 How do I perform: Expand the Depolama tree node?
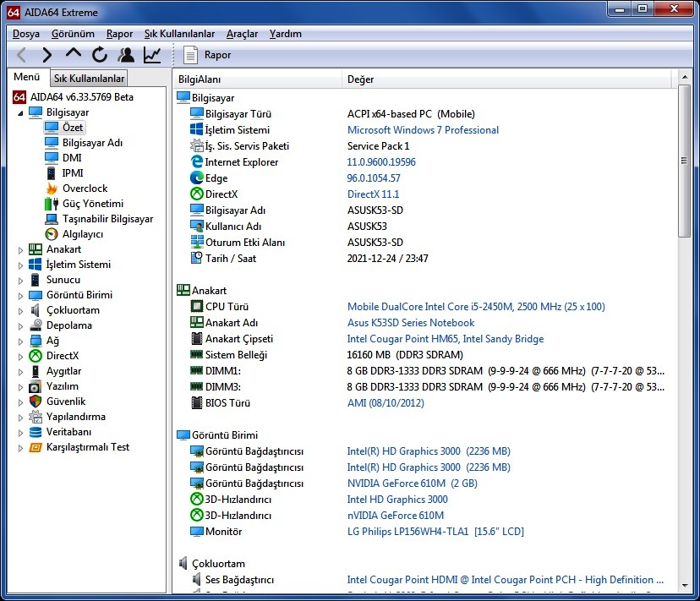click(20, 326)
